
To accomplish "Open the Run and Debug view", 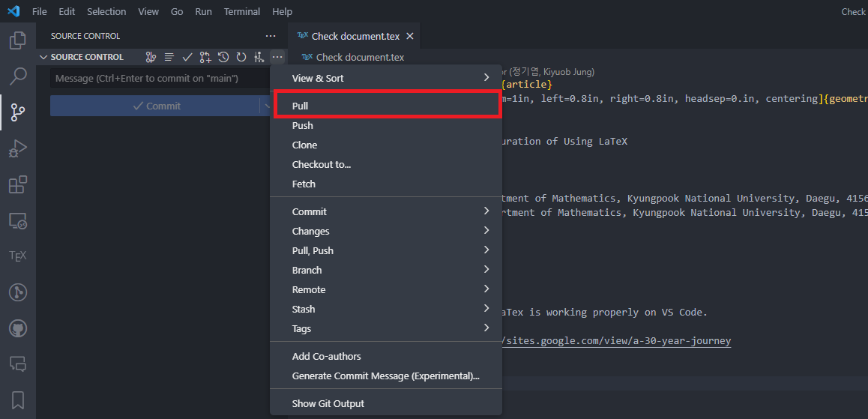I will click(x=18, y=148).
